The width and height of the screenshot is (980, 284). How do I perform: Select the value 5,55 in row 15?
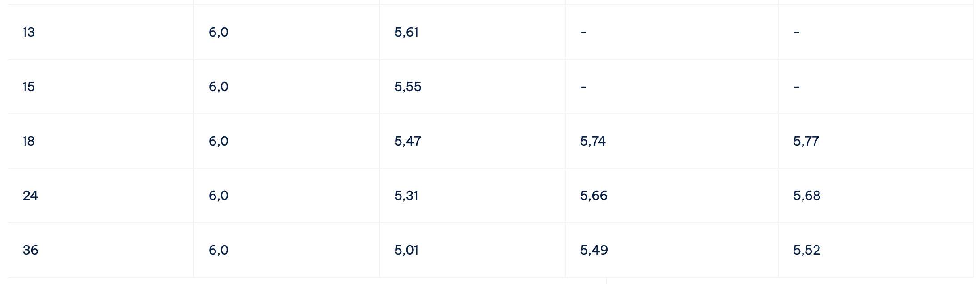[408, 87]
